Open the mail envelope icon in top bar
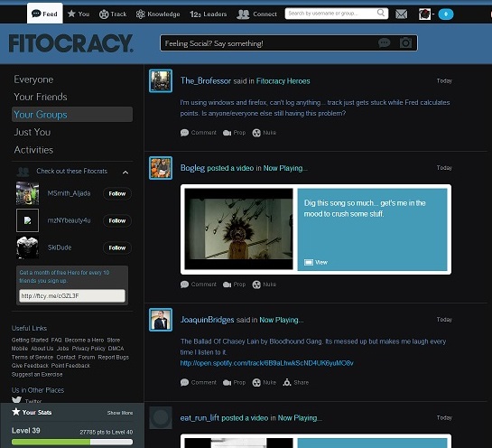 pos(402,14)
